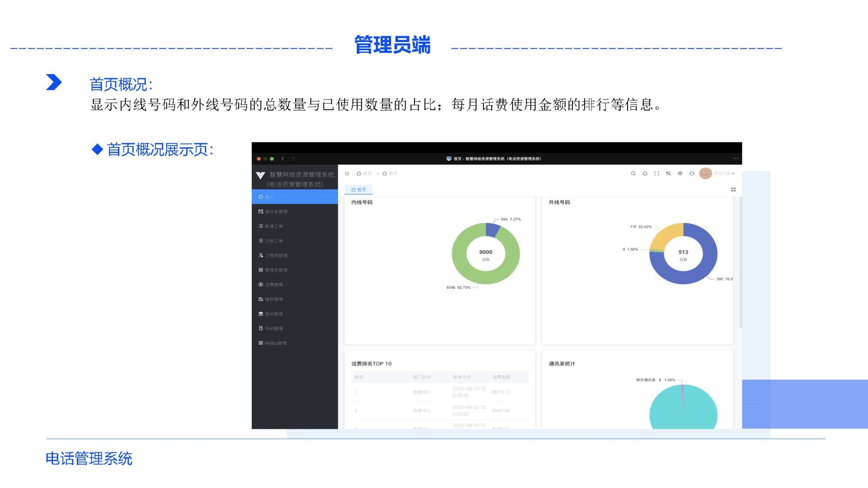The width and height of the screenshot is (868, 488).
Task: Click the refresh icon in header
Action: [692, 174]
